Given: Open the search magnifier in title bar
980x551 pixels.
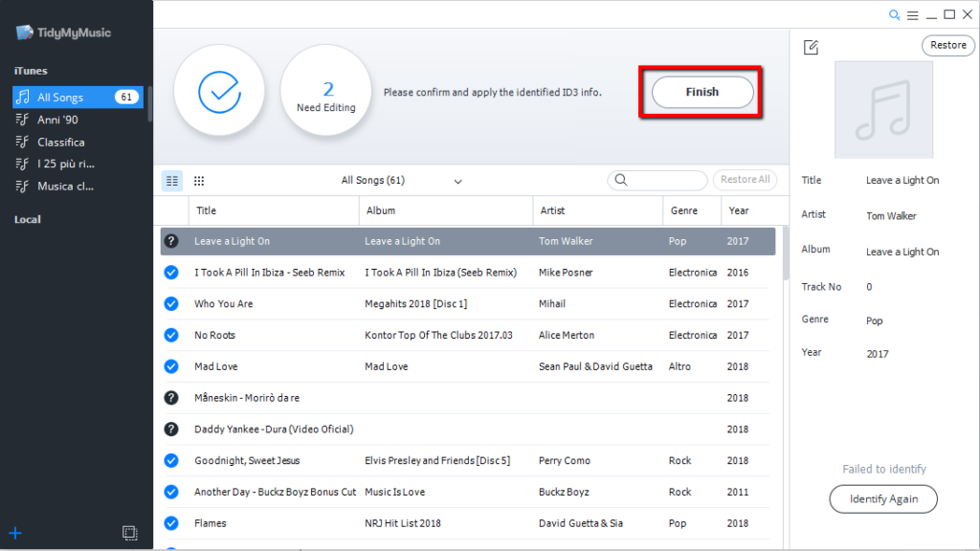Looking at the screenshot, I should click(895, 15).
